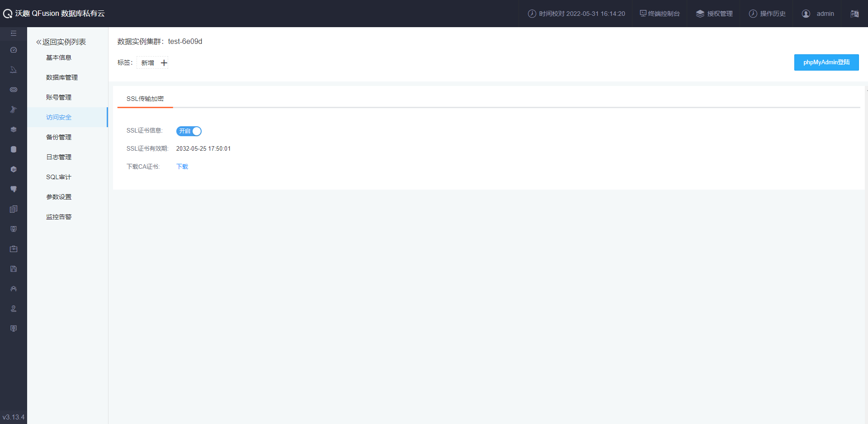Go to 日志管理 section
868x424 pixels.
tap(59, 157)
